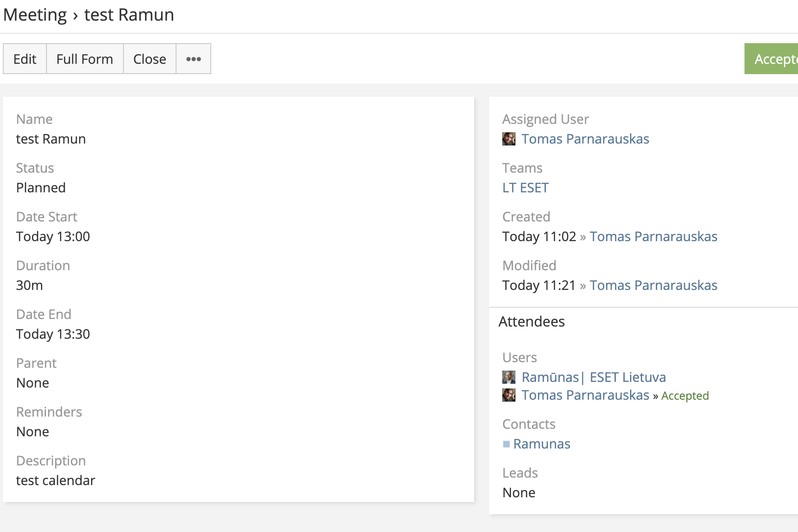Viewport: 798px width, 532px height.
Task: Click Tomas Parnarauskas avatar under Attendees
Action: 509,395
